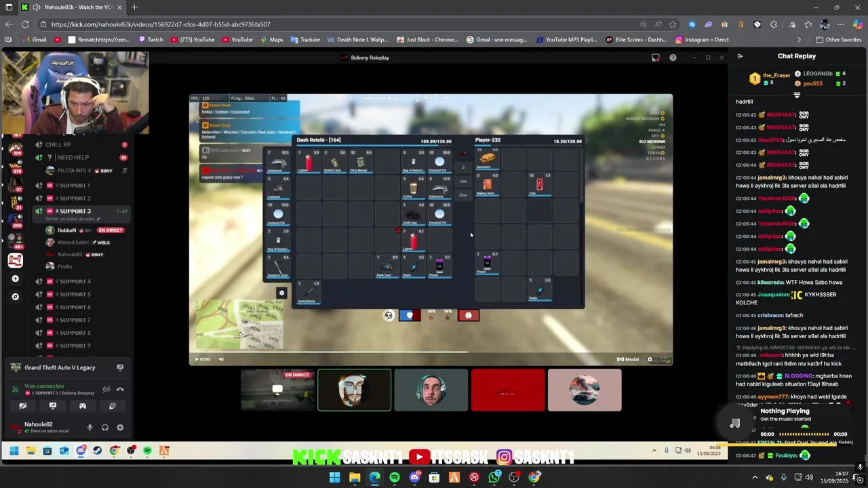Zoom out using address bar magnifier icon
868x488 pixels.
coord(643,24)
